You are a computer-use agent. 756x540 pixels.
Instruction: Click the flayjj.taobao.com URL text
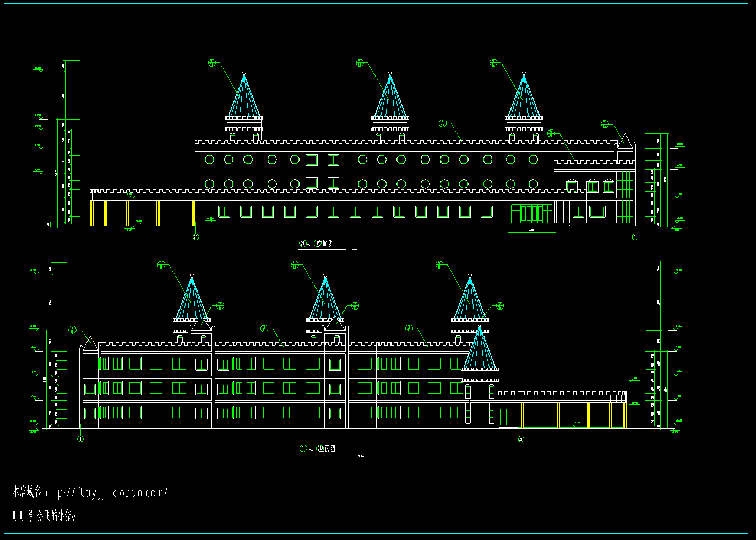click(x=105, y=492)
